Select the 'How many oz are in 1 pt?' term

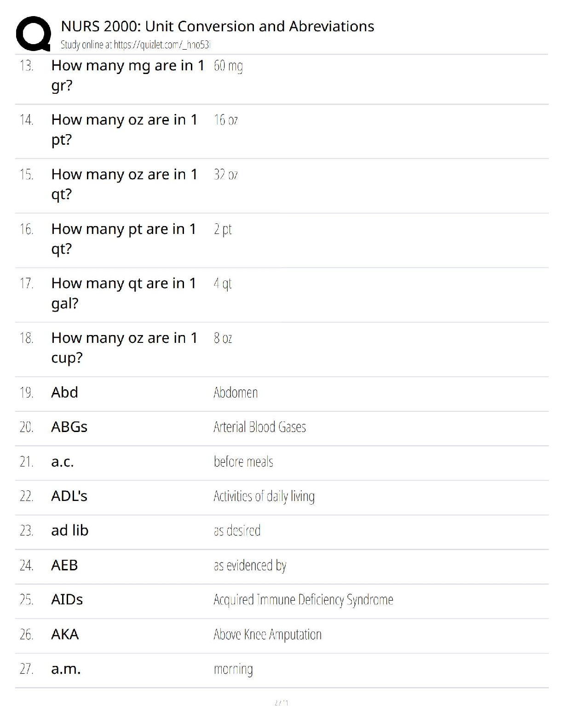[x=124, y=130]
